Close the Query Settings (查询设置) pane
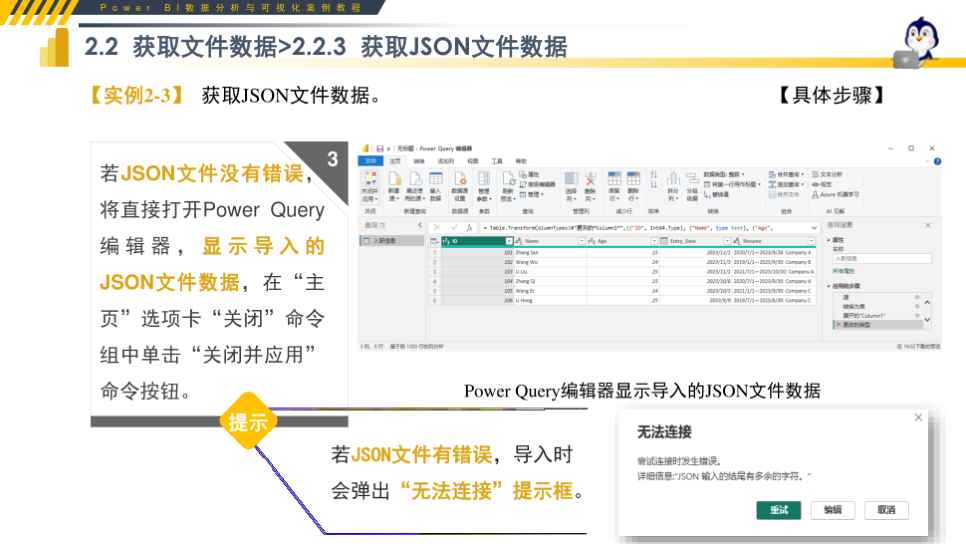The image size is (966, 544). click(928, 225)
